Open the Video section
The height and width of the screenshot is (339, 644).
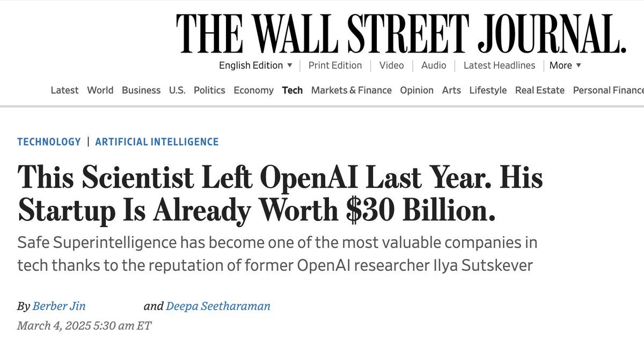[x=391, y=65]
